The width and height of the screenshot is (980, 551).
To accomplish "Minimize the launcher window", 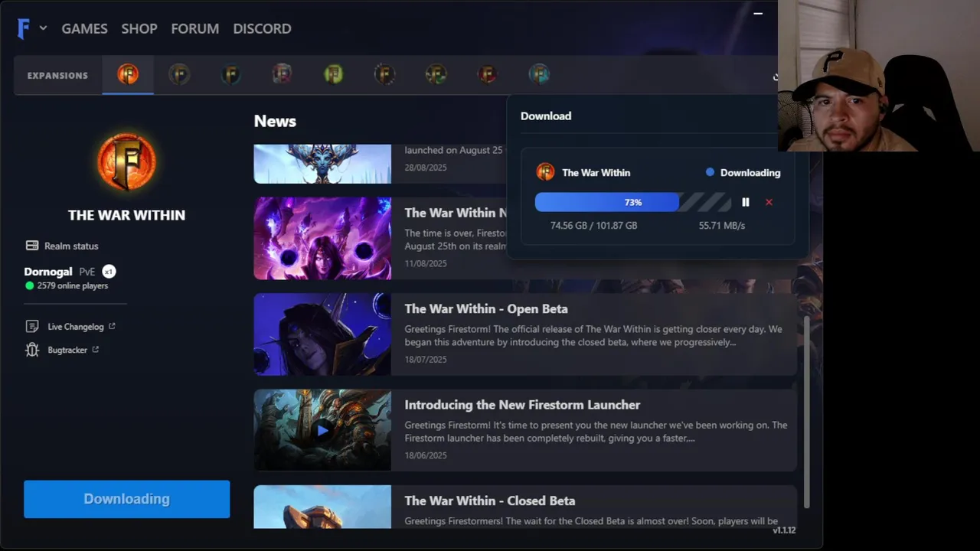I will [758, 13].
